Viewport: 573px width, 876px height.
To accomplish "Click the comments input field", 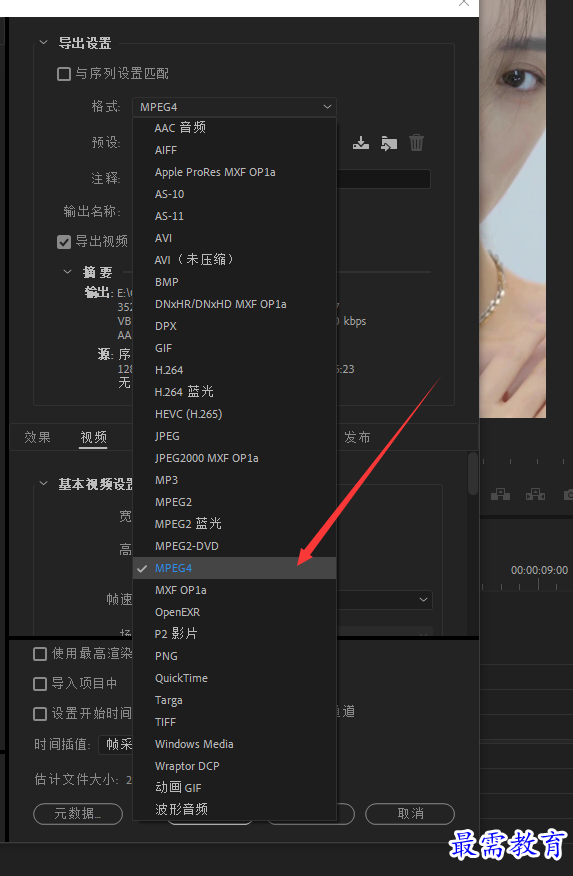I will pyautogui.click(x=383, y=179).
